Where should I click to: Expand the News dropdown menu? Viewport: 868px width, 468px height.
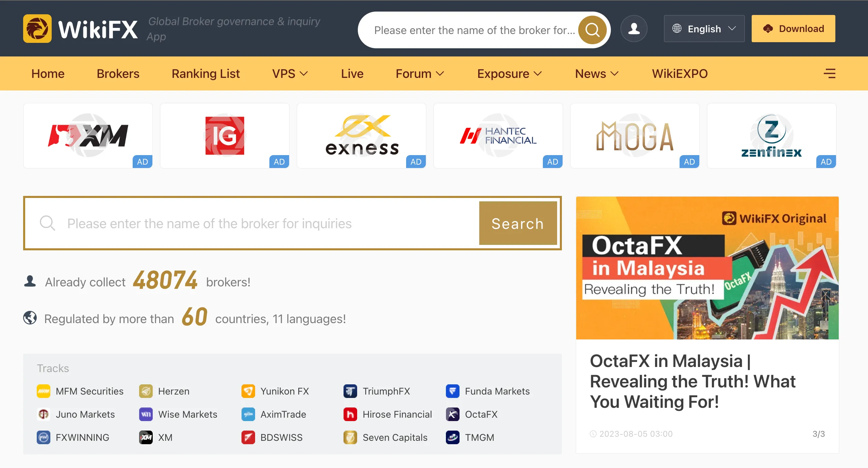[x=597, y=73]
